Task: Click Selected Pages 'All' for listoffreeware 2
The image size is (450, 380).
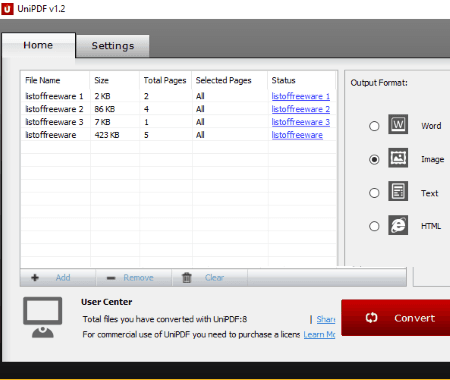Action: tap(200, 109)
